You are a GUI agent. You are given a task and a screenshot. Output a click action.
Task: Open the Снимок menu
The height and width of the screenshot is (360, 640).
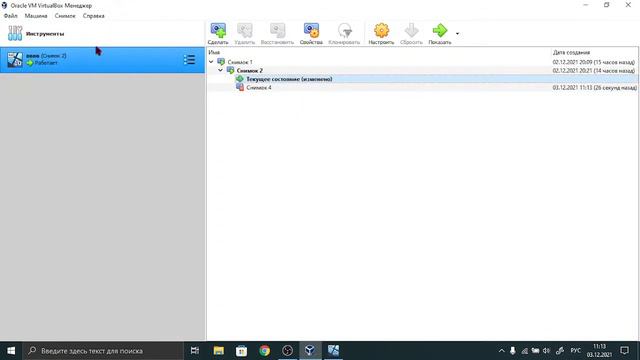click(65, 16)
